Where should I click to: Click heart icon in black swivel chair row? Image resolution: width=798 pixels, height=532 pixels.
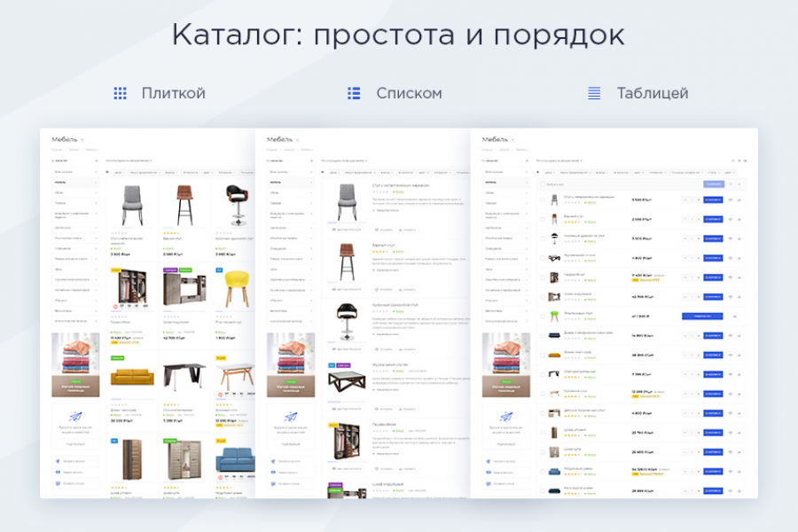(731, 239)
